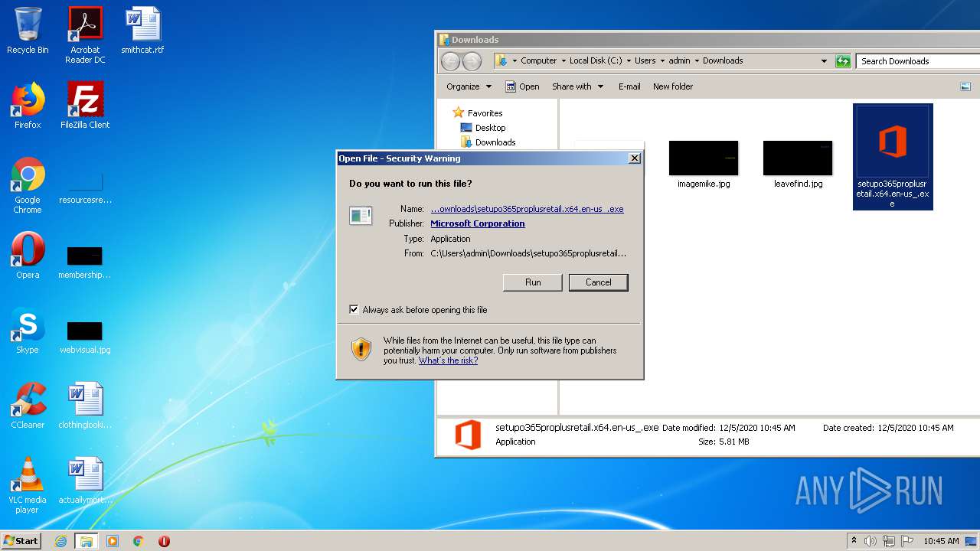The height and width of the screenshot is (551, 980).
Task: Expand the Users breadcrumb arrow
Action: pos(662,60)
